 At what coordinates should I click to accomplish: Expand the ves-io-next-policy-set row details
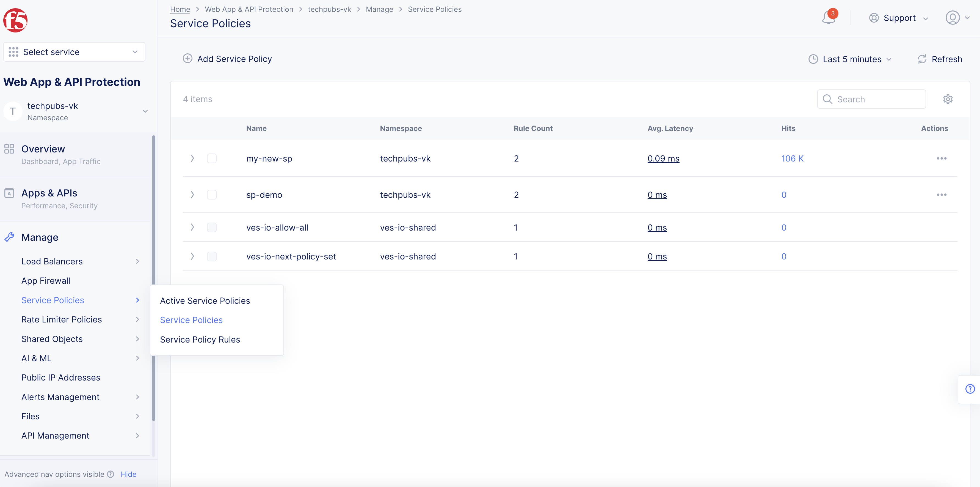point(192,256)
